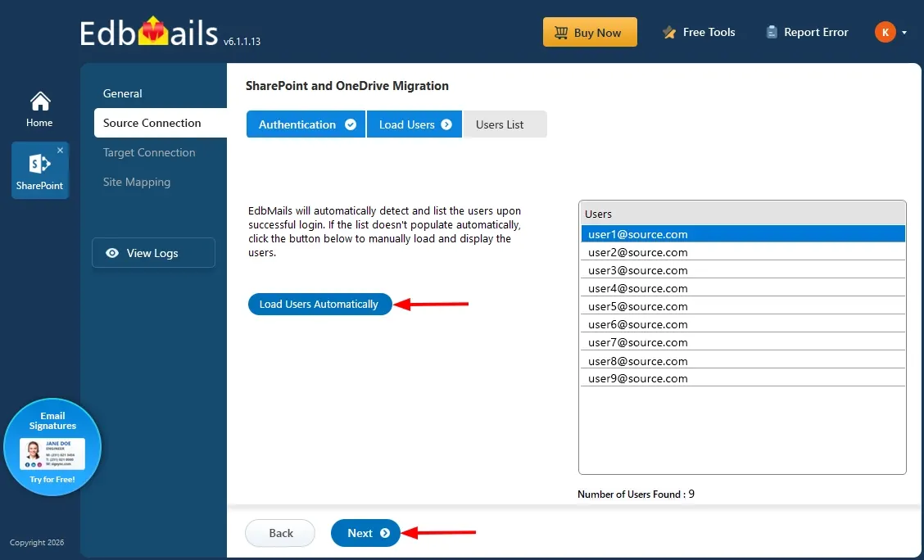Click Load Users Automatically button
The image size is (924, 560).
pos(319,305)
